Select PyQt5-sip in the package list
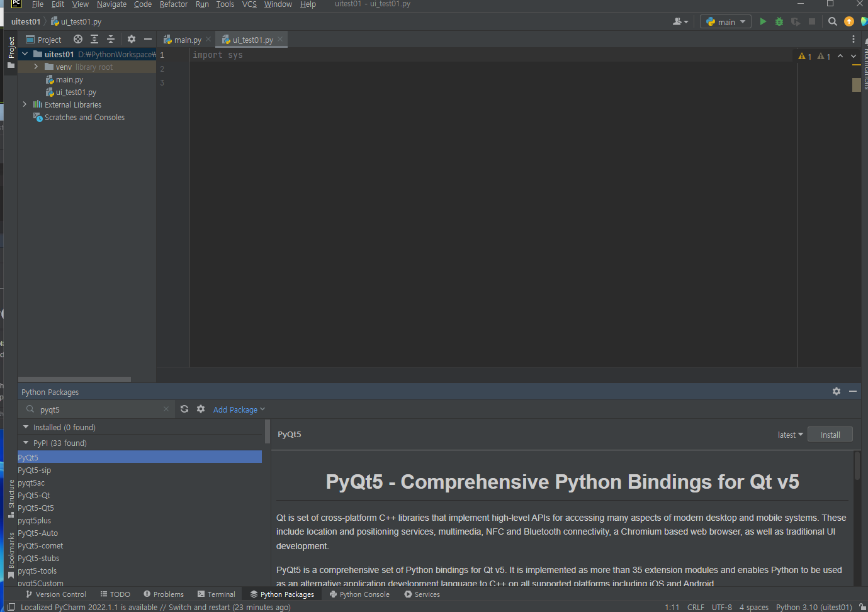Image resolution: width=868 pixels, height=612 pixels. pos(140,470)
